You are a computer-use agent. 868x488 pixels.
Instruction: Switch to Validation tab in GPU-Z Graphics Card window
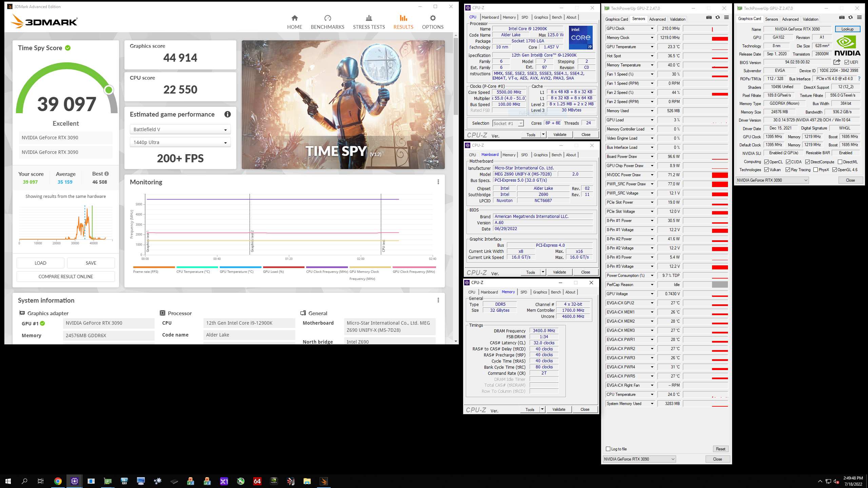coord(810,19)
